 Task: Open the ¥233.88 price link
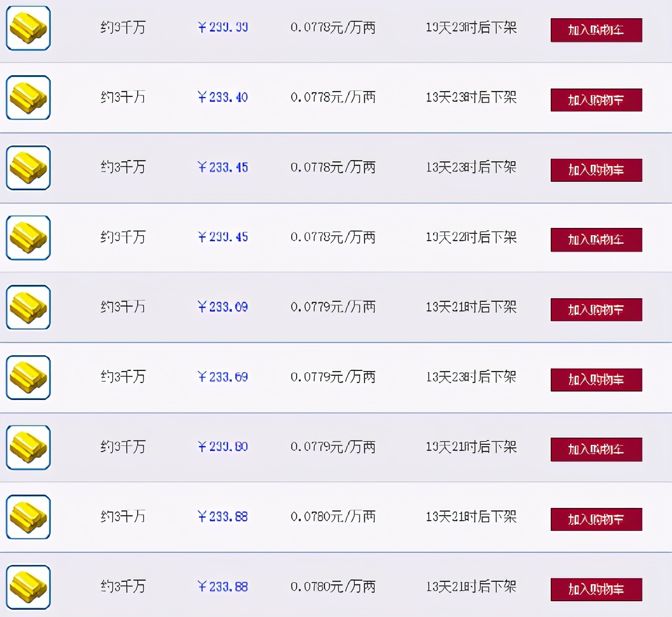point(221,516)
